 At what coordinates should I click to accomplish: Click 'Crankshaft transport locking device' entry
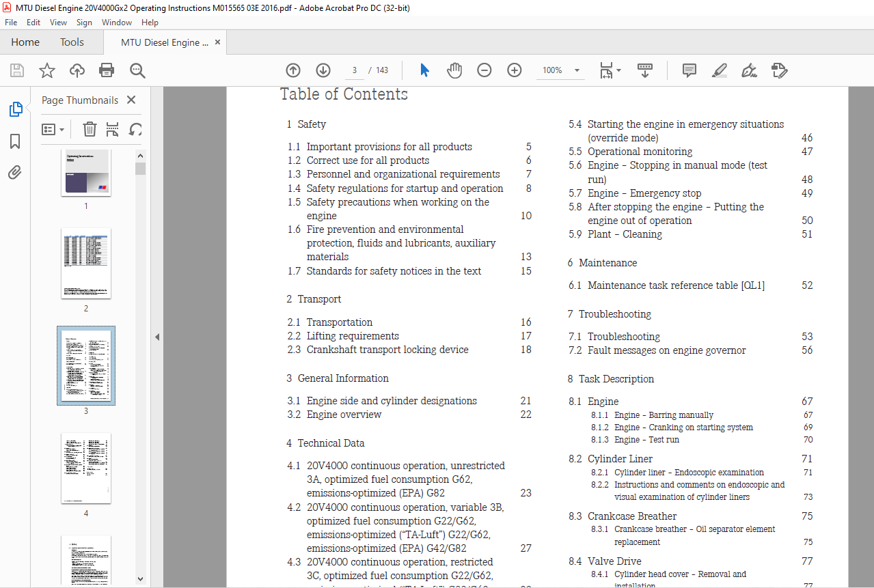387,350
